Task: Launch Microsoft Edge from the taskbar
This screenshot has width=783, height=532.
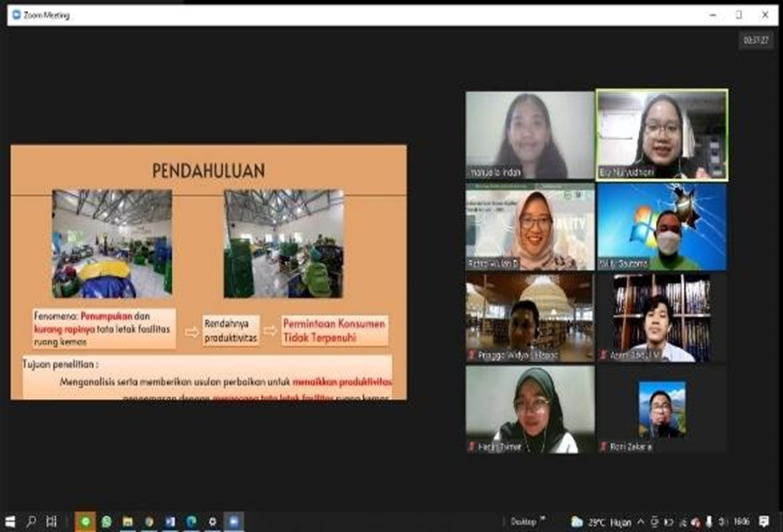Action: [x=191, y=521]
